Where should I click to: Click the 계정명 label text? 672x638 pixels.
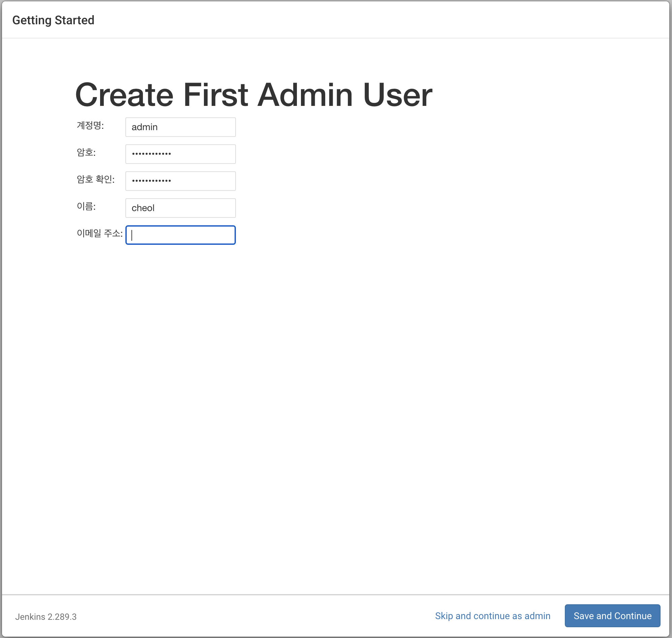(90, 125)
